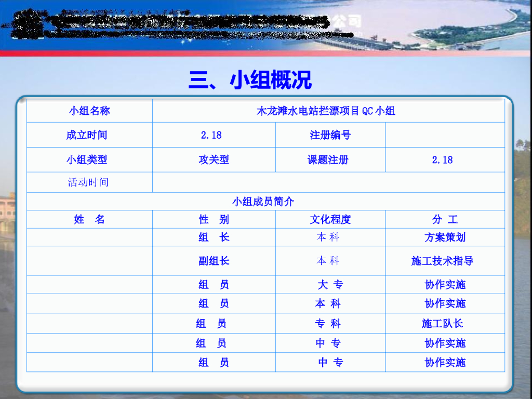Select the 副组长 cell
Image resolution: width=532 pixels, height=399 pixels.
point(214,261)
